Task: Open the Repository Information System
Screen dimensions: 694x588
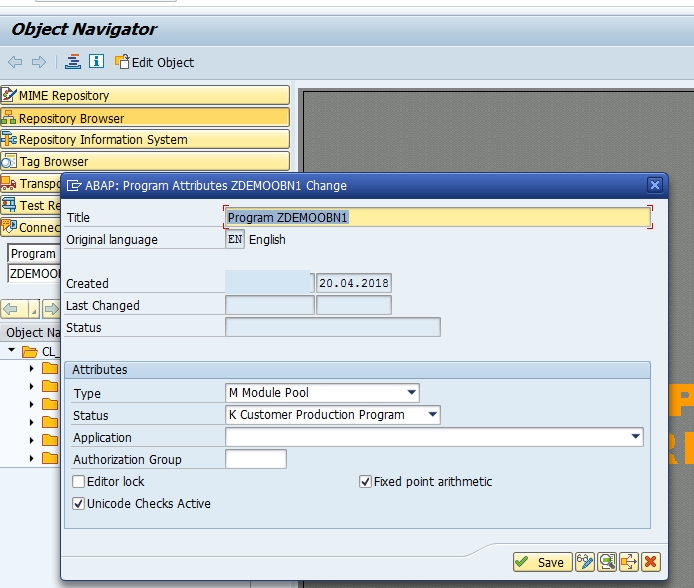Action: coord(145,139)
